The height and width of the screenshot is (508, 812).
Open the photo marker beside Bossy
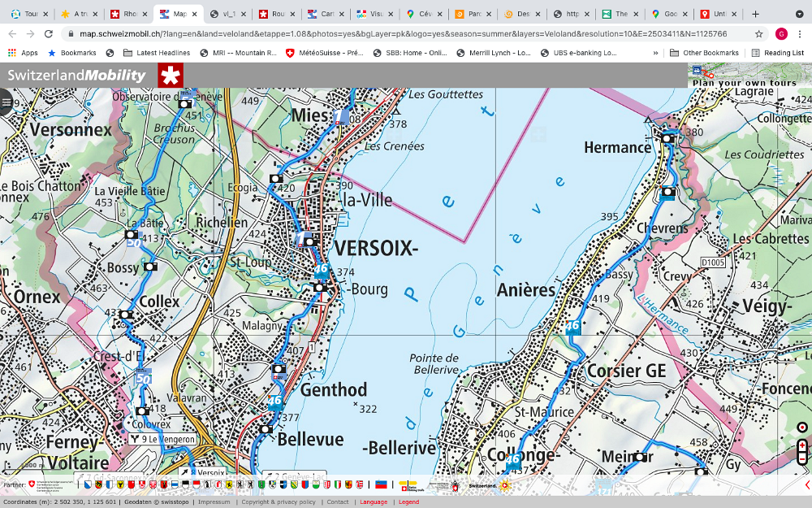point(150,267)
